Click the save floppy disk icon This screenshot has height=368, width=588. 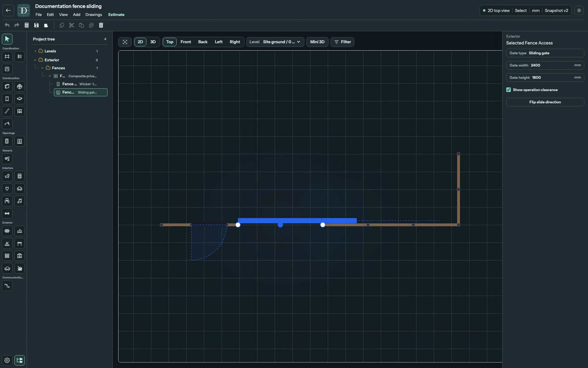click(x=36, y=25)
